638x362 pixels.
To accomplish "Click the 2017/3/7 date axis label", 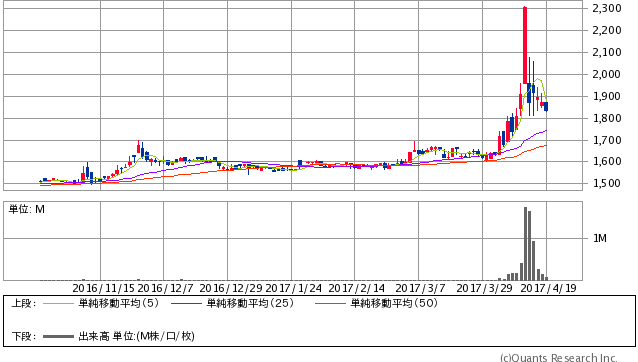I will (x=420, y=288).
